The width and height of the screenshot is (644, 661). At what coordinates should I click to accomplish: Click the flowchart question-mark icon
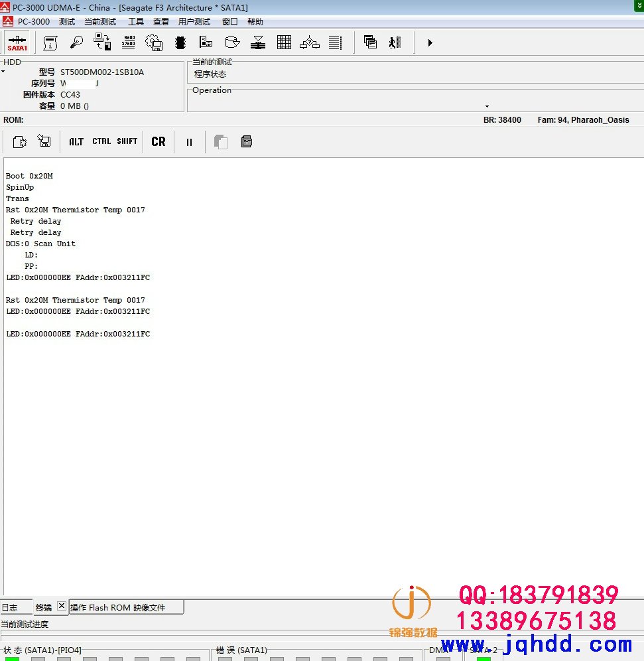[x=310, y=42]
